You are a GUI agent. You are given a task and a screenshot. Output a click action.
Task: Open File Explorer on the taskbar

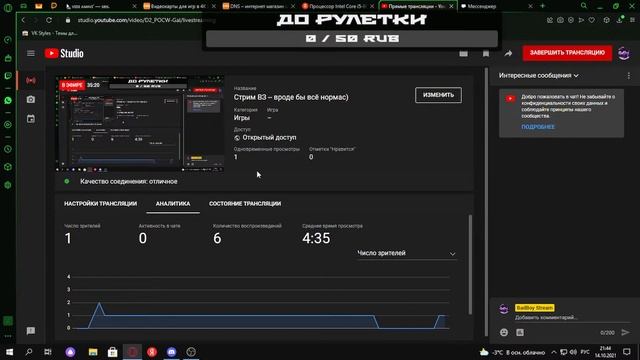(93, 352)
